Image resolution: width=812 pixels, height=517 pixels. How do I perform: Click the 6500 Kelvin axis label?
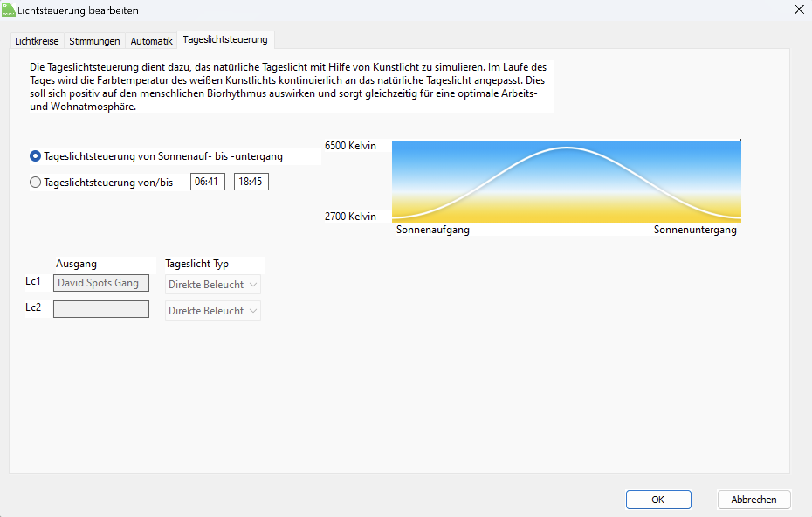350,146
